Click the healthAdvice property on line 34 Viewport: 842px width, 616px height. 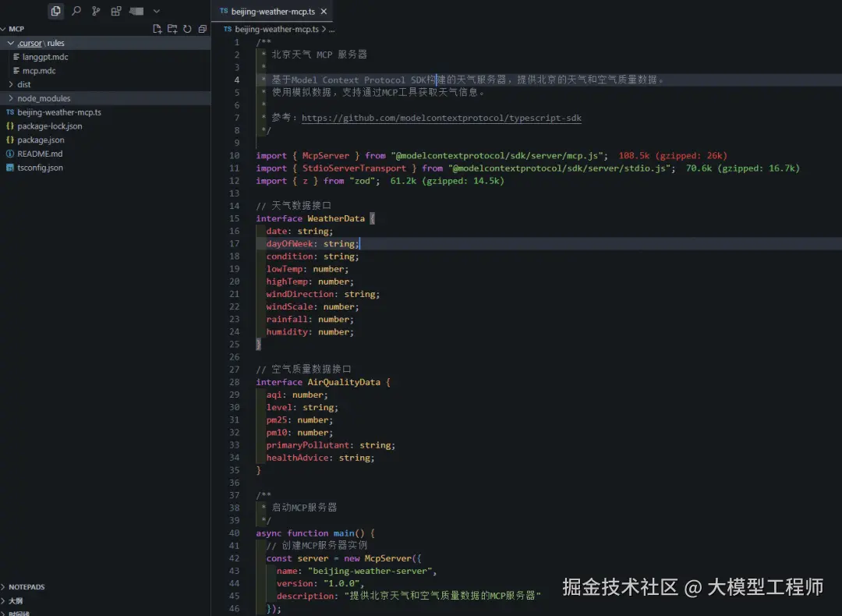(298, 458)
